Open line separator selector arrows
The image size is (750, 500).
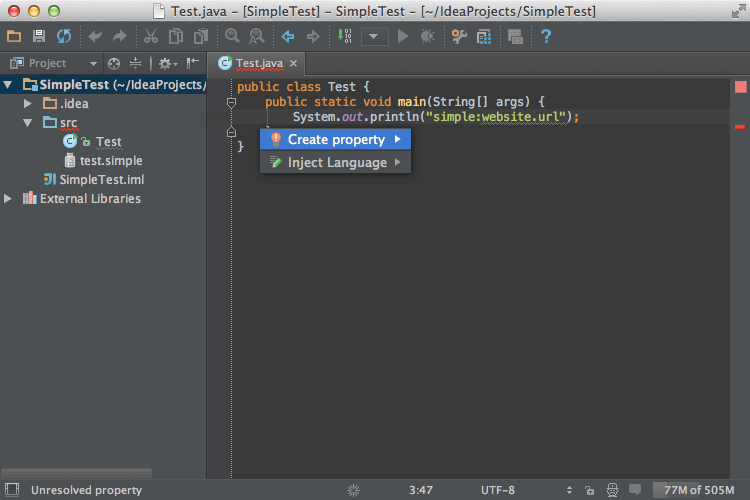pos(569,490)
